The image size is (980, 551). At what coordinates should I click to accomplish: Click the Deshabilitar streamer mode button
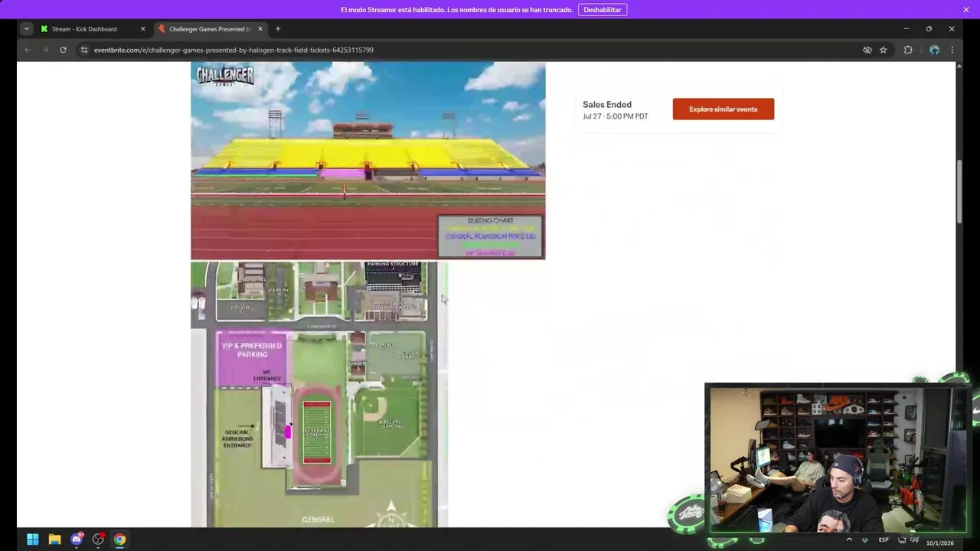click(602, 10)
